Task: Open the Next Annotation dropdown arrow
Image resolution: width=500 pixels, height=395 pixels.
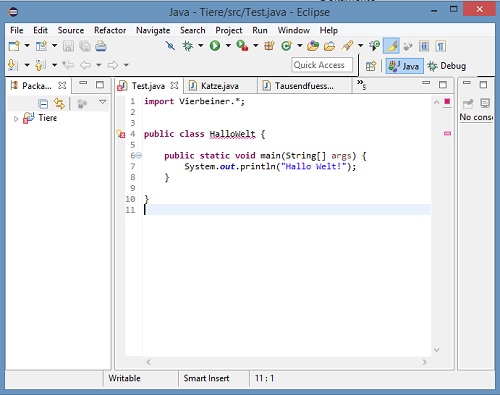Action: coord(27,65)
